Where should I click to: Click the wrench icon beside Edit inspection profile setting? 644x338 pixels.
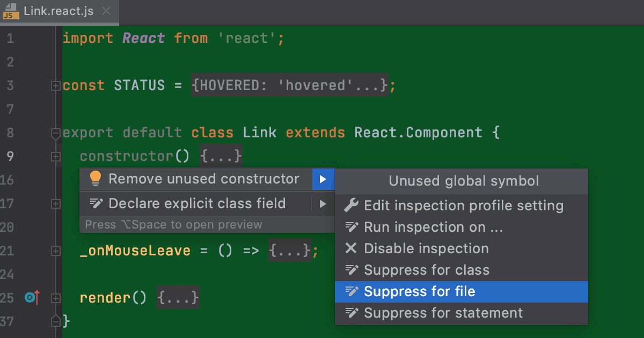click(x=353, y=205)
